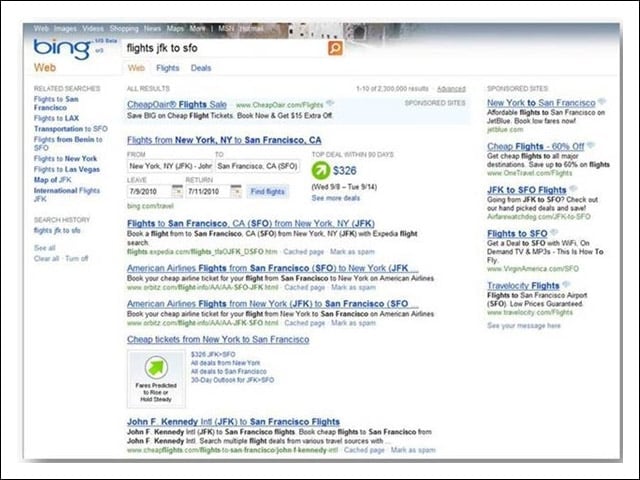Open American Airlines Flights from San Francisco result
The image size is (640, 480).
(272, 268)
